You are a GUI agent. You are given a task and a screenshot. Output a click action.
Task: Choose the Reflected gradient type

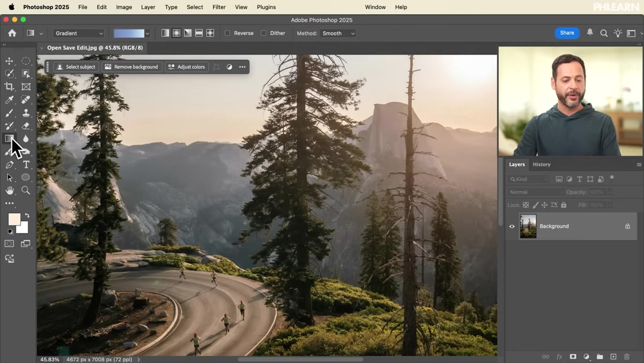click(199, 33)
